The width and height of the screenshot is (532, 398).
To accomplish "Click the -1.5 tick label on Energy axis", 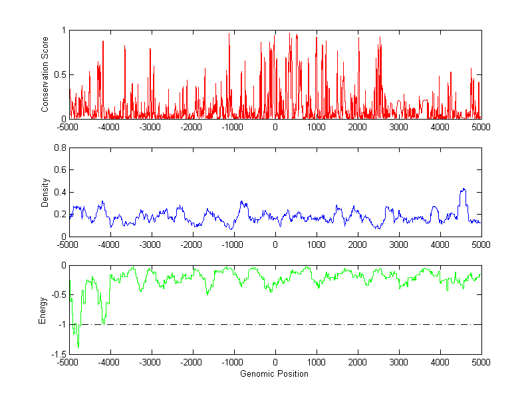I will (x=58, y=354).
